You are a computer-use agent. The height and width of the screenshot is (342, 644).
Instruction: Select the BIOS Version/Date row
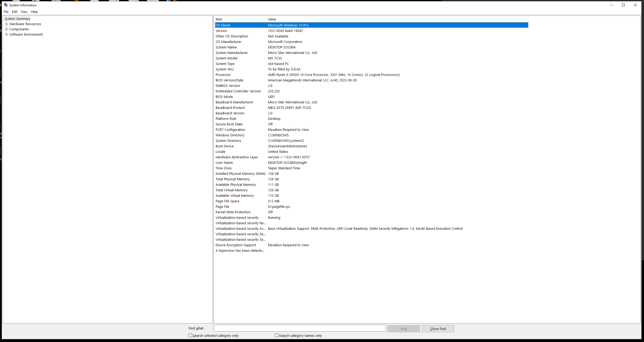coord(371,80)
